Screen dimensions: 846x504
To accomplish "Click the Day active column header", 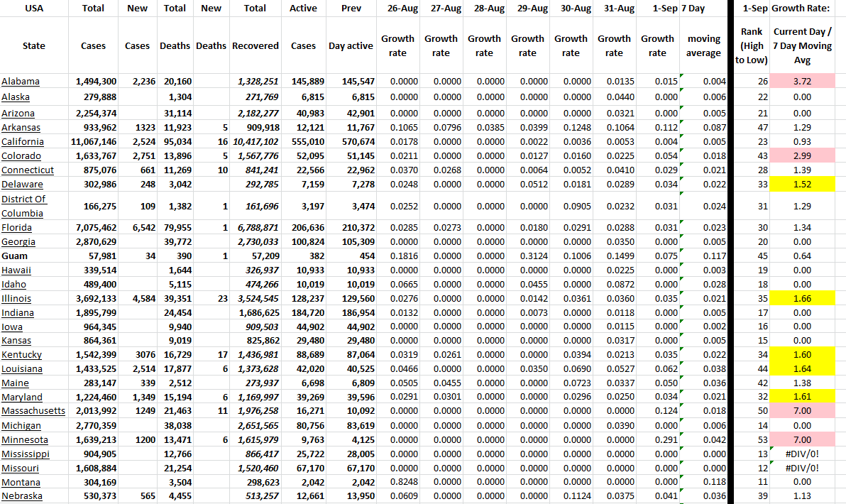I will tap(351, 46).
